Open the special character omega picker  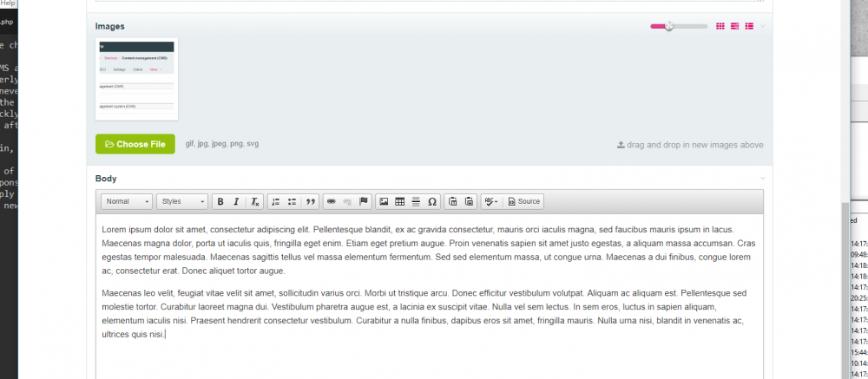pyautogui.click(x=432, y=201)
